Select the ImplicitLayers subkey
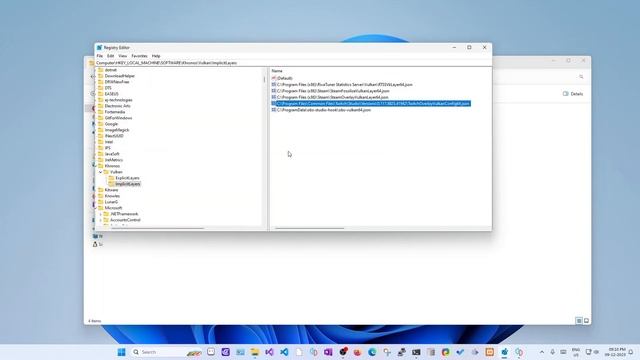This screenshot has height=360, width=640. tap(127, 184)
